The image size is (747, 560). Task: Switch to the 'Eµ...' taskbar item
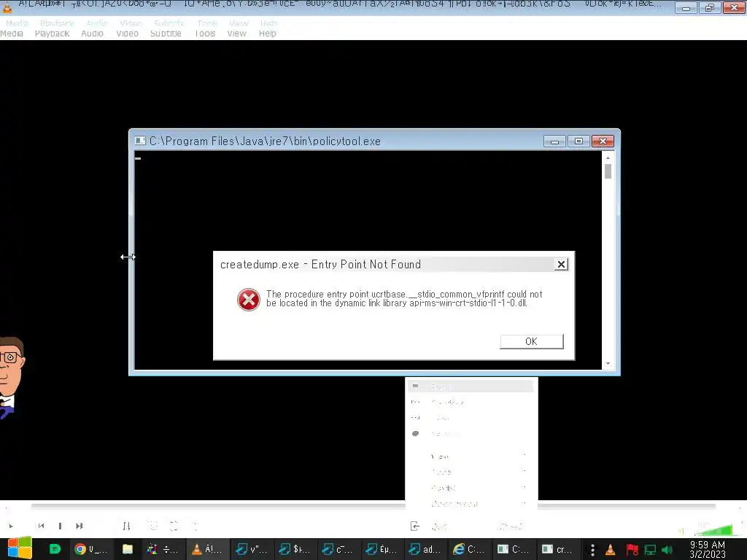coord(381,549)
